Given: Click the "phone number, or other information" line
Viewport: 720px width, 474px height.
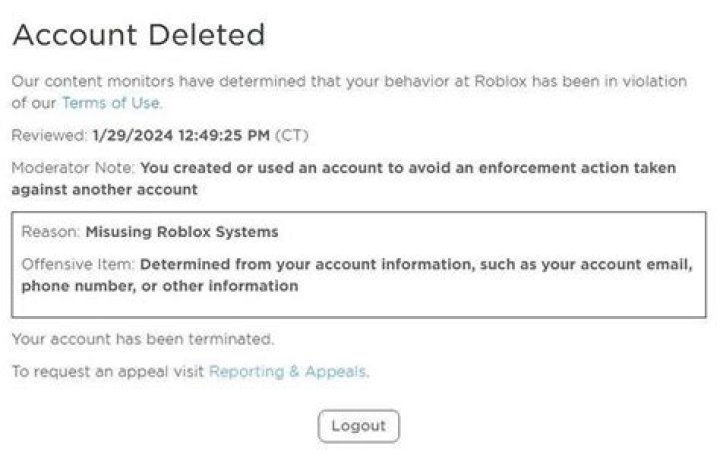Looking at the screenshot, I should coord(160,286).
